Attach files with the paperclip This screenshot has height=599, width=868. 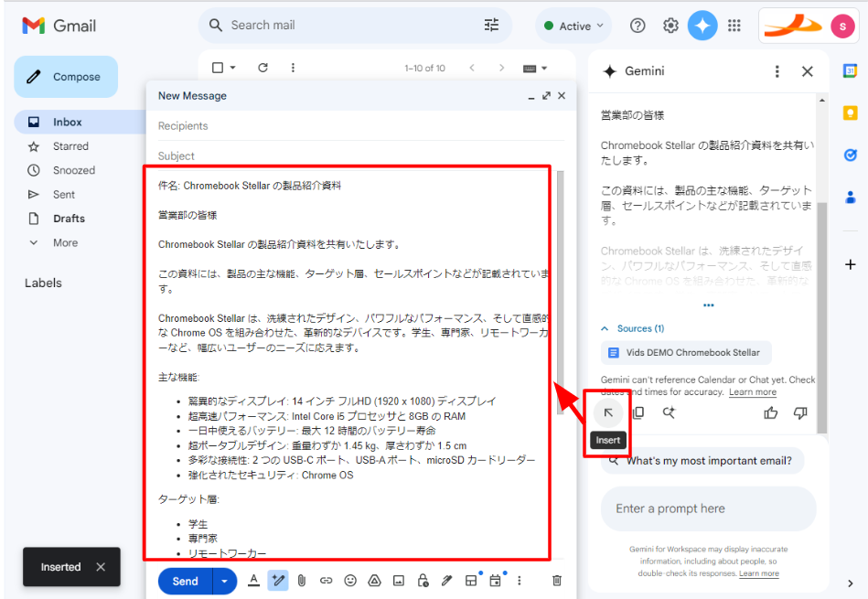302,581
